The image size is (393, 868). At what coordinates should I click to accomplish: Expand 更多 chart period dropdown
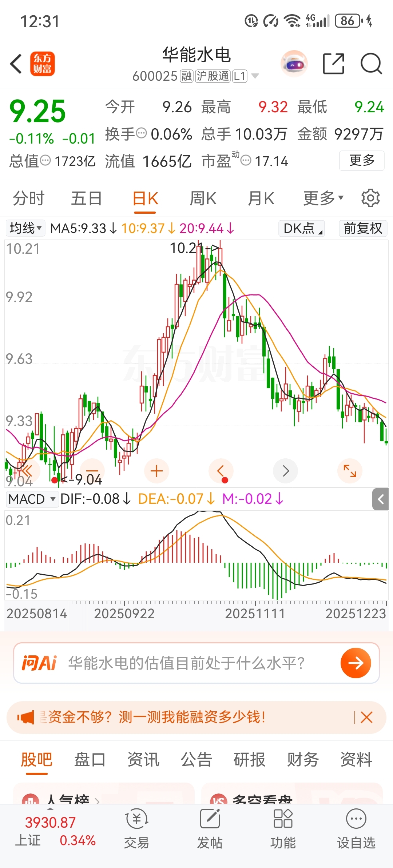323,198
